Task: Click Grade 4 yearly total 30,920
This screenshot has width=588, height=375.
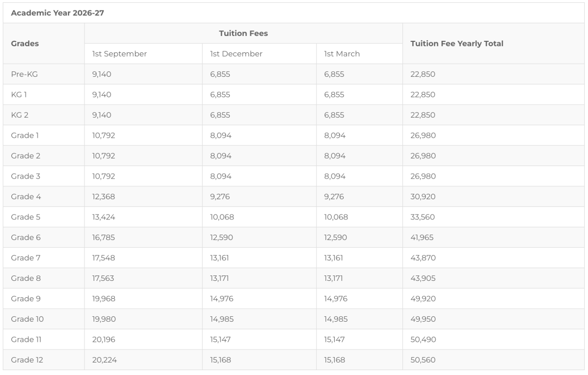Action: click(x=423, y=196)
